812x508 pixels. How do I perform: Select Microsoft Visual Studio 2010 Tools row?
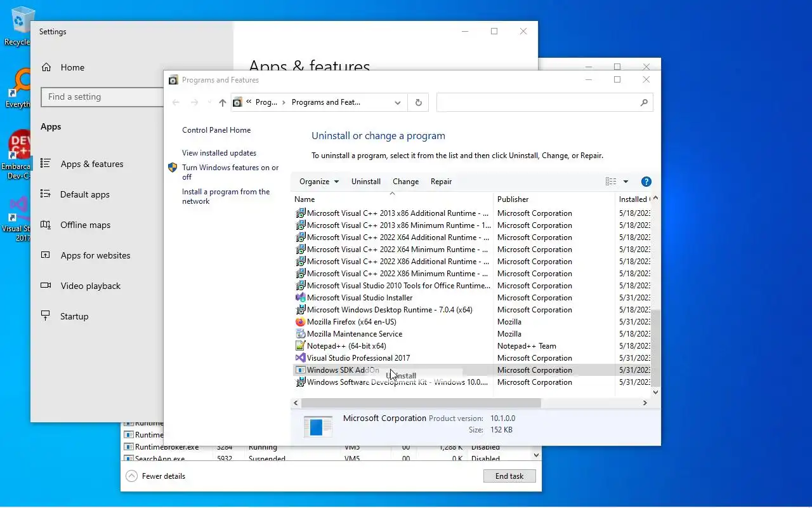471,286
